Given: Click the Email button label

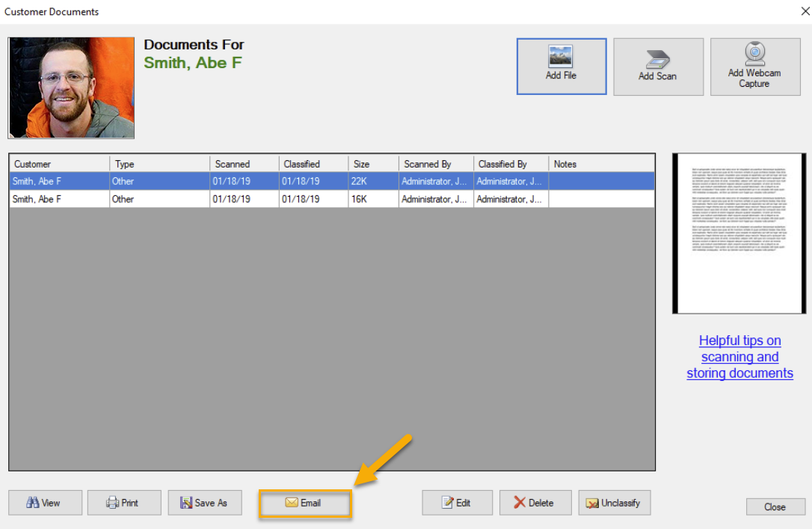Looking at the screenshot, I should pyautogui.click(x=311, y=503).
